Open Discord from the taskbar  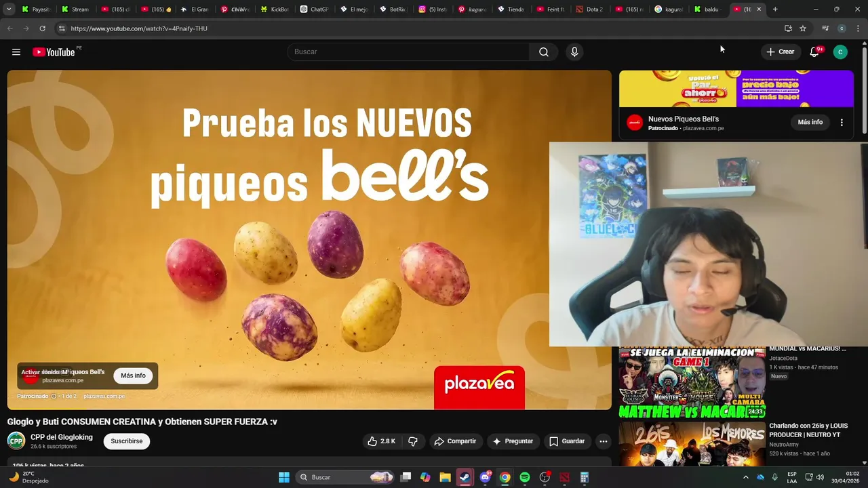[486, 477]
